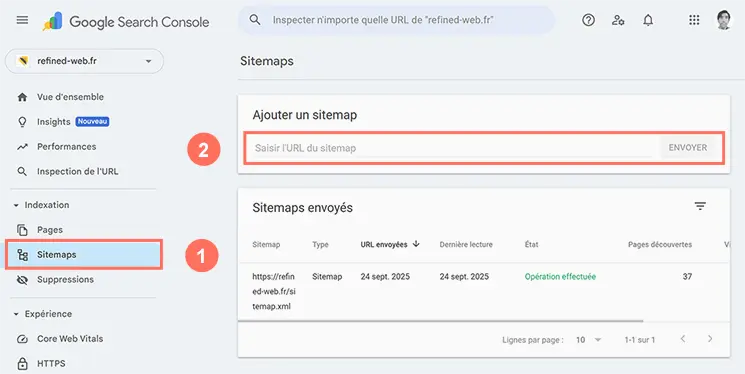Open Insights in the sidebar

pos(54,122)
